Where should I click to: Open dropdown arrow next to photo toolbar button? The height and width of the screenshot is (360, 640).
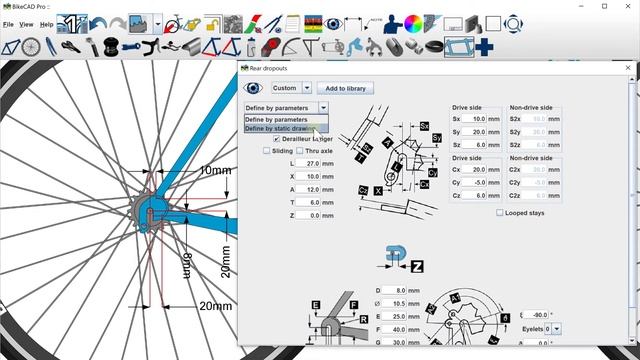(158, 24)
